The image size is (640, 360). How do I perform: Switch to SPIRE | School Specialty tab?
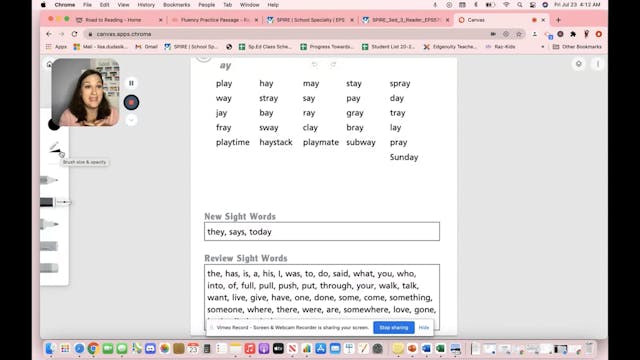310,20
